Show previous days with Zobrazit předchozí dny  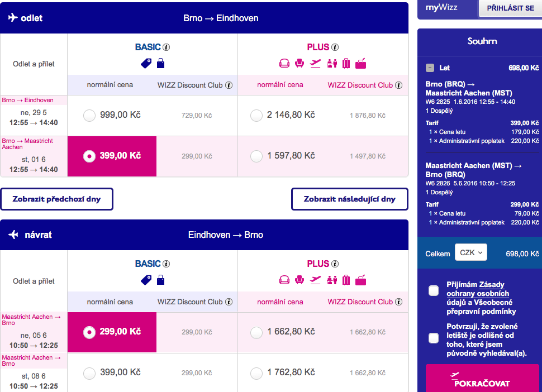[56, 199]
